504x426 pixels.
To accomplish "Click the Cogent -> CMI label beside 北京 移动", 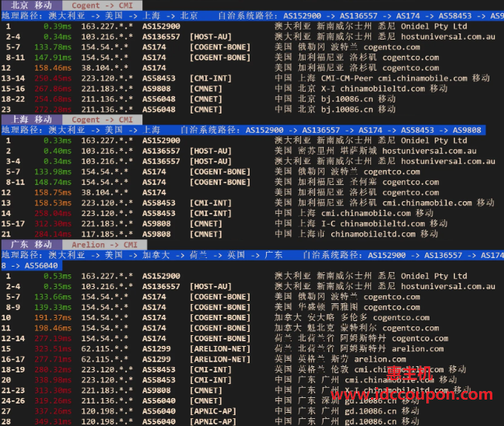I will tap(102, 5).
